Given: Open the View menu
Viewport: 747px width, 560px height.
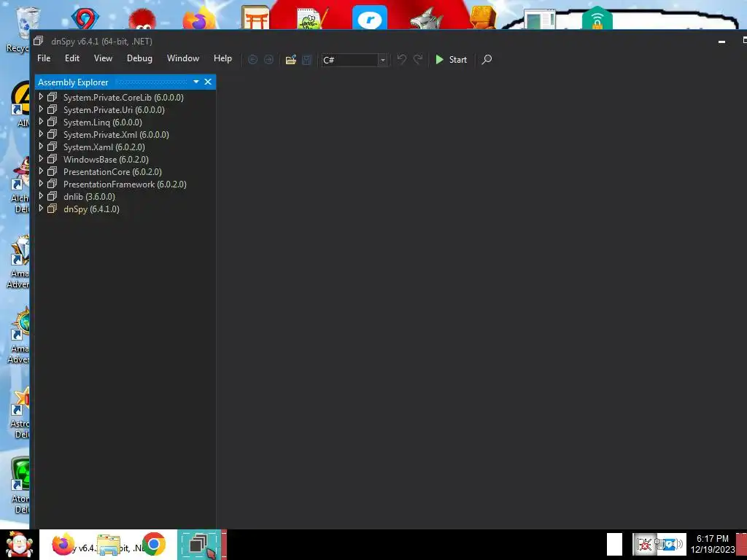Looking at the screenshot, I should (103, 58).
